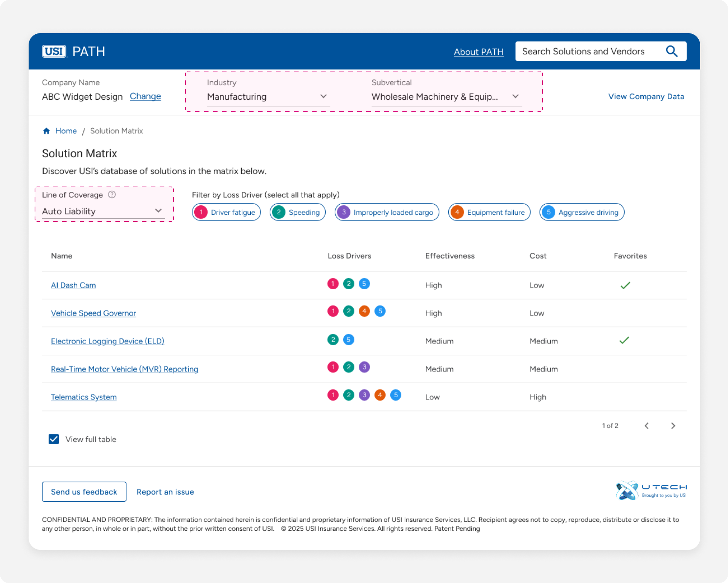Click the Effectiveness column header
Viewport: 728px width, 583px height.
point(450,256)
